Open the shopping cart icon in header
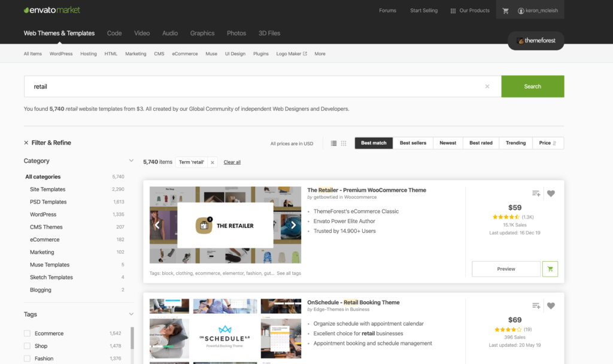The image size is (613, 364). (x=505, y=11)
